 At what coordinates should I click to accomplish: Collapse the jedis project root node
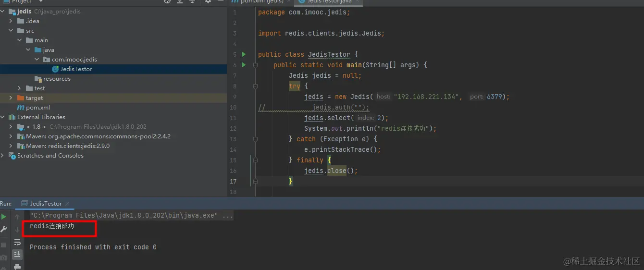[x=3, y=12]
